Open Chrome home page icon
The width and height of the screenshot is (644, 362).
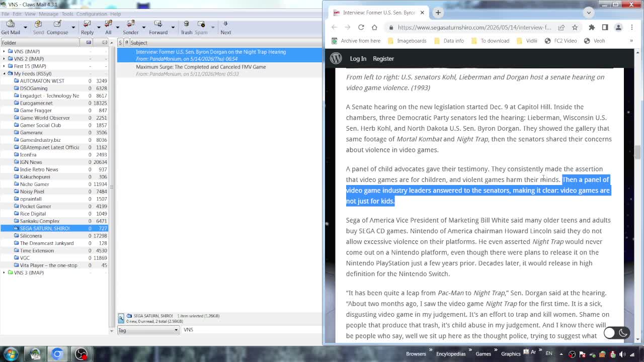point(374,27)
